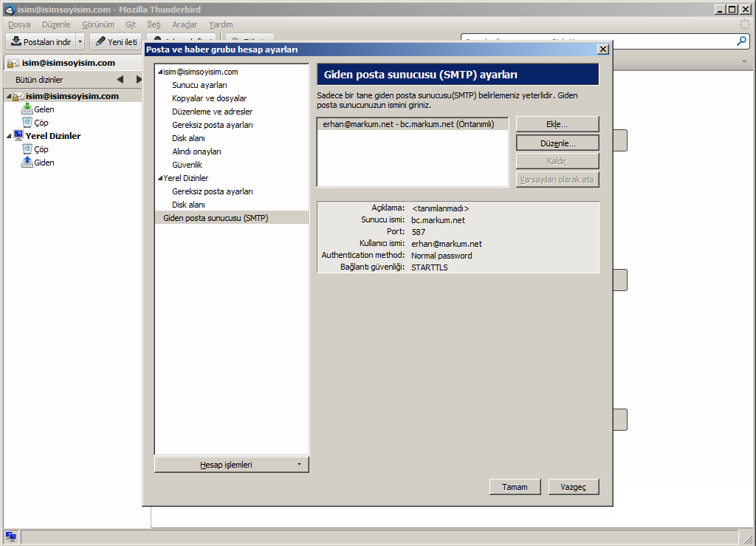Open the Hesap işlemleri dropdown
This screenshot has width=756, height=546.
[231, 465]
